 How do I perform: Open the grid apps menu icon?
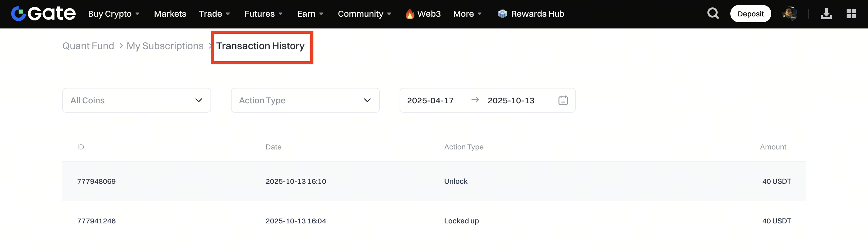pyautogui.click(x=851, y=14)
